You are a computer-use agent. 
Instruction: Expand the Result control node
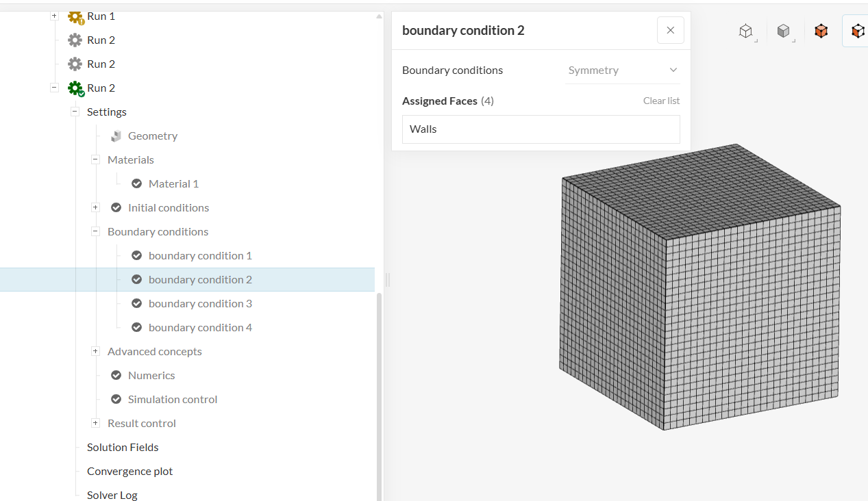point(96,423)
